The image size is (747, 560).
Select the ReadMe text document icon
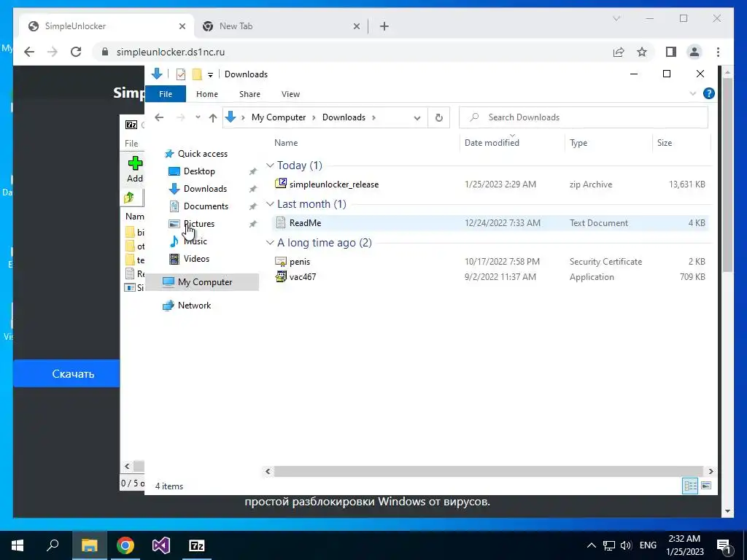click(281, 222)
